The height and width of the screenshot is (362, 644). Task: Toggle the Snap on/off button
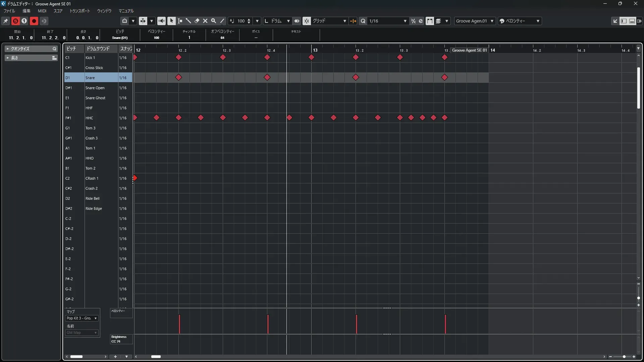[x=307, y=21]
